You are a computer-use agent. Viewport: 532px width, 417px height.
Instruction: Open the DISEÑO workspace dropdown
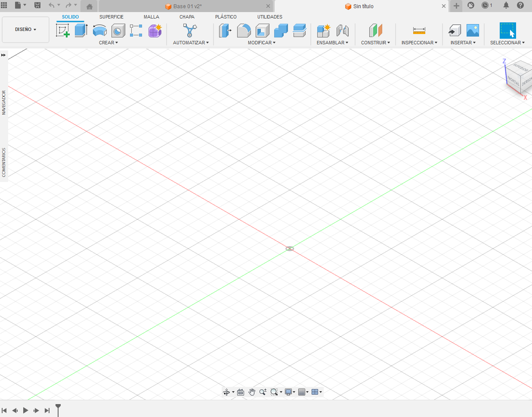click(x=26, y=29)
